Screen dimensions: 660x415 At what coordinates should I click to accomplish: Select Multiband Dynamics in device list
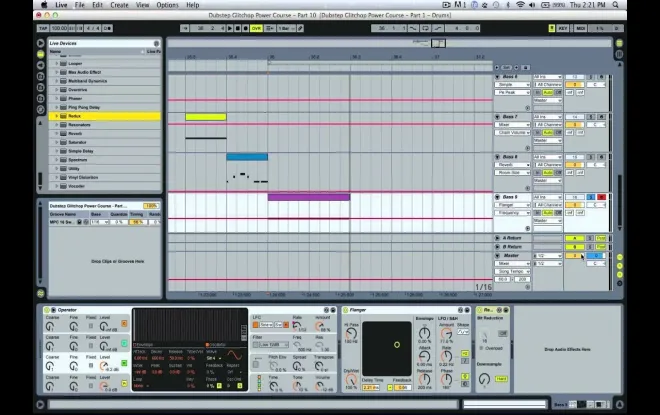(105, 81)
